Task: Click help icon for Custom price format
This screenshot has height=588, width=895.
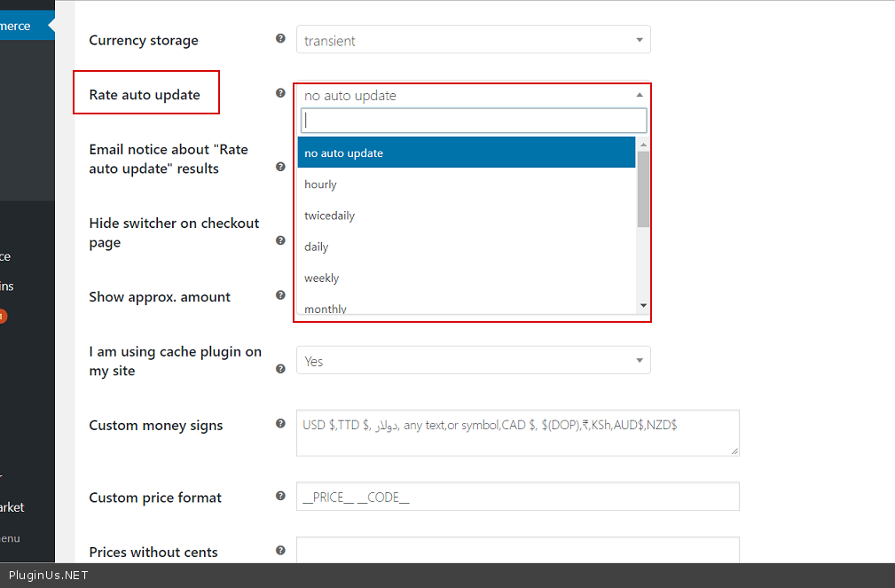Action: (280, 496)
